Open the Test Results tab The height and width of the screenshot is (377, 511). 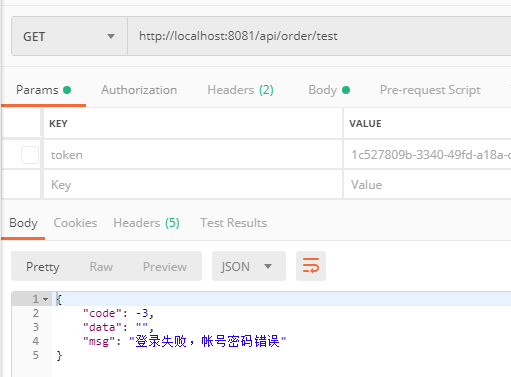233,223
